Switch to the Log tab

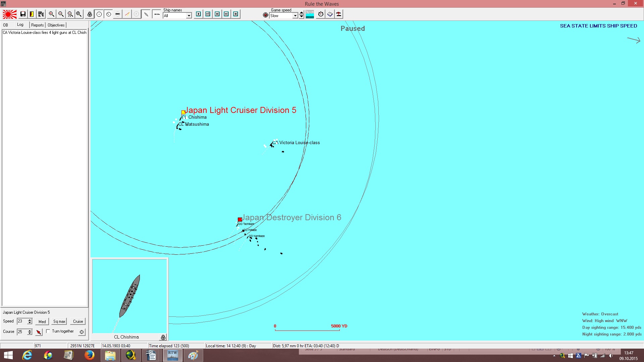[x=20, y=25]
